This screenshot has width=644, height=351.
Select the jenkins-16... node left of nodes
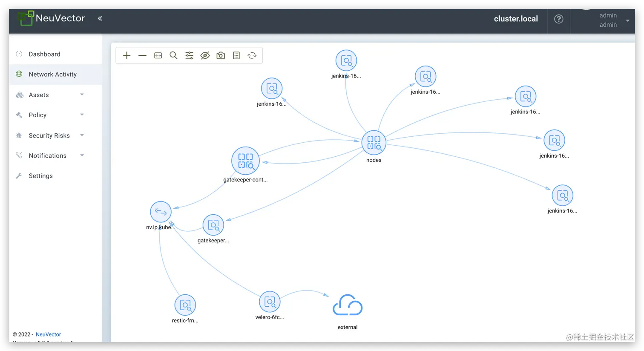click(272, 89)
